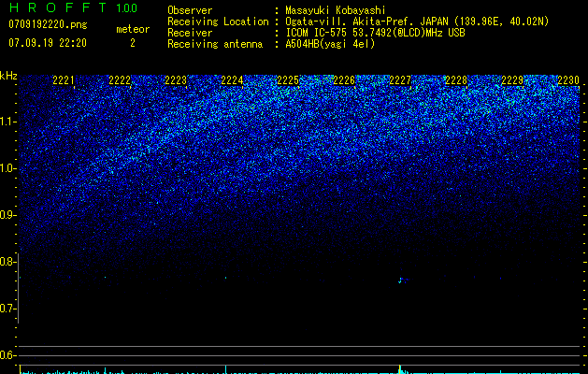Click the 0.8 kHz axis label
The image size is (588, 374).
(7, 262)
